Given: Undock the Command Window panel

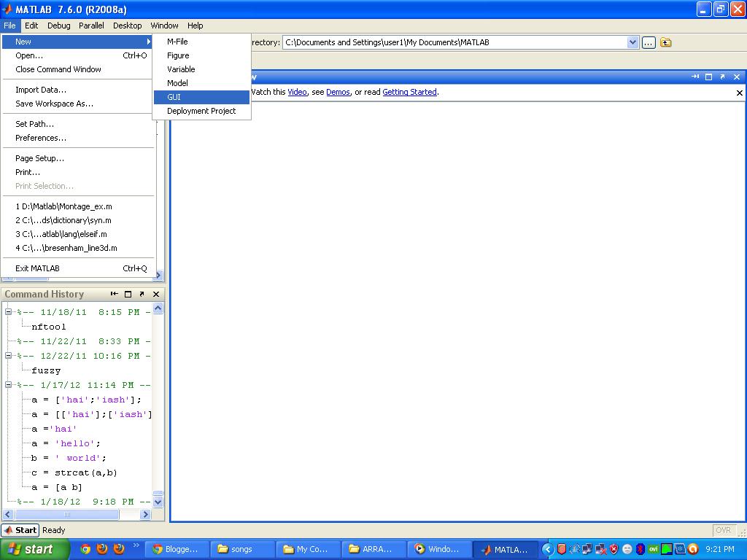Looking at the screenshot, I should pos(722,77).
